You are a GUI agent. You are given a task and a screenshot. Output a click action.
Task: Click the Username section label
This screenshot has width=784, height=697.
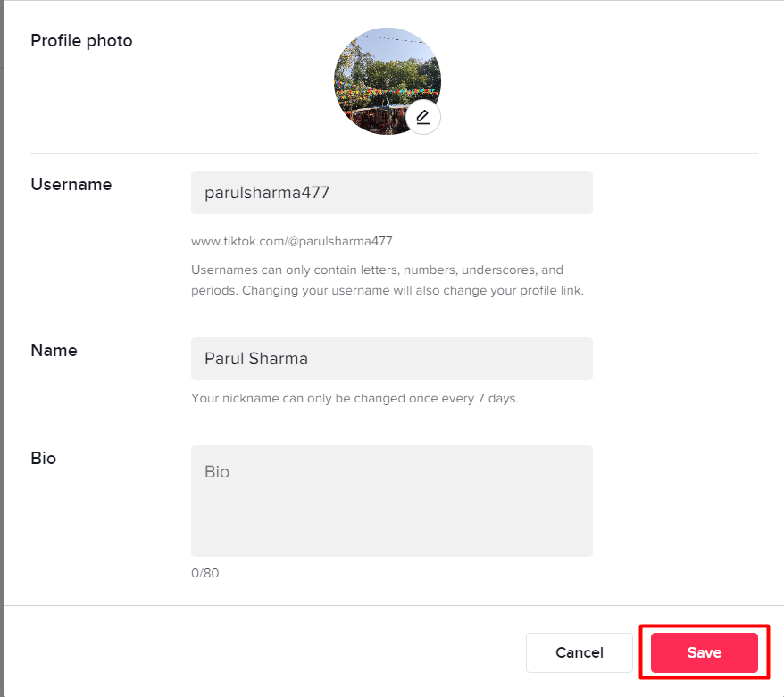coord(71,185)
